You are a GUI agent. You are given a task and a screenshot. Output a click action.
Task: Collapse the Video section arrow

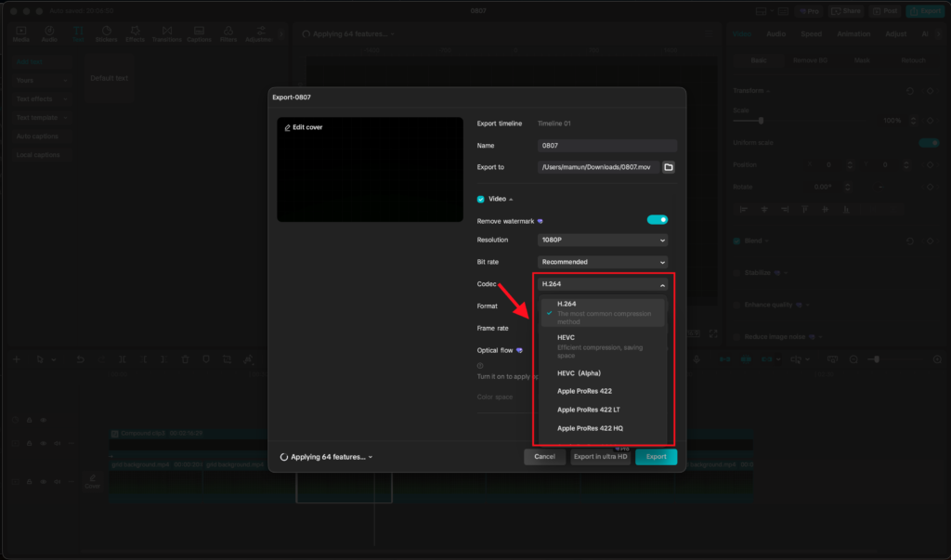click(x=512, y=199)
